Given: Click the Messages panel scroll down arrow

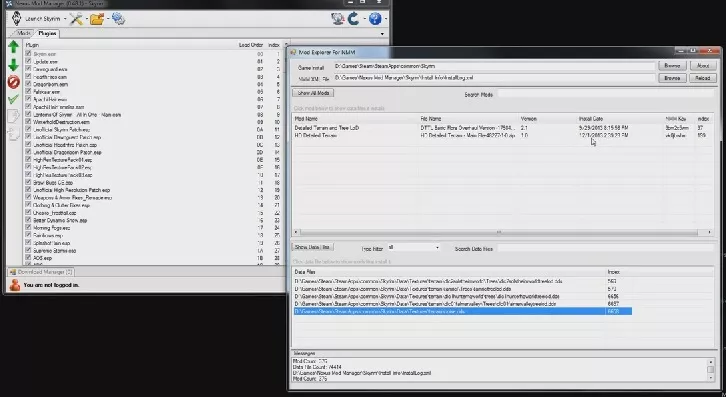Looking at the screenshot, I should click(711, 378).
